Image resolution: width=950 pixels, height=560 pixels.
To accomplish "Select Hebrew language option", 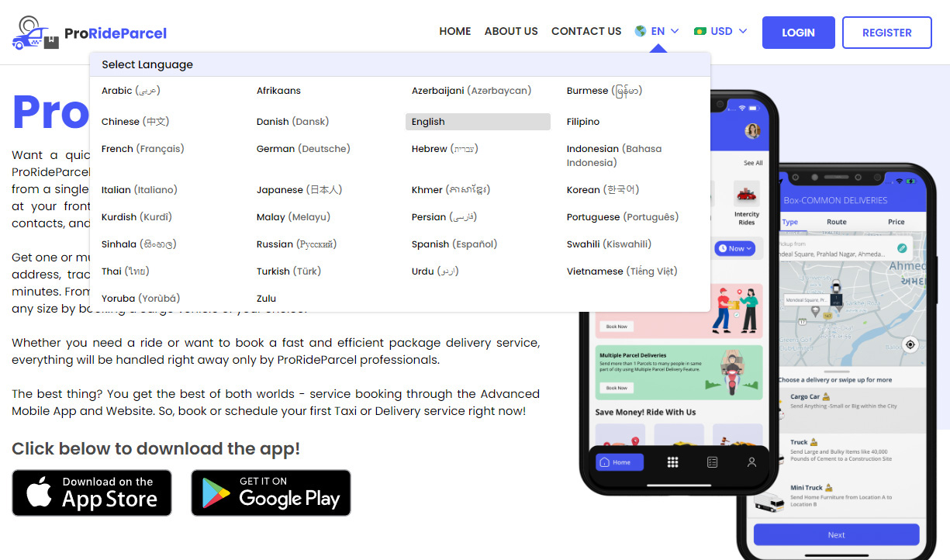I will coord(445,149).
